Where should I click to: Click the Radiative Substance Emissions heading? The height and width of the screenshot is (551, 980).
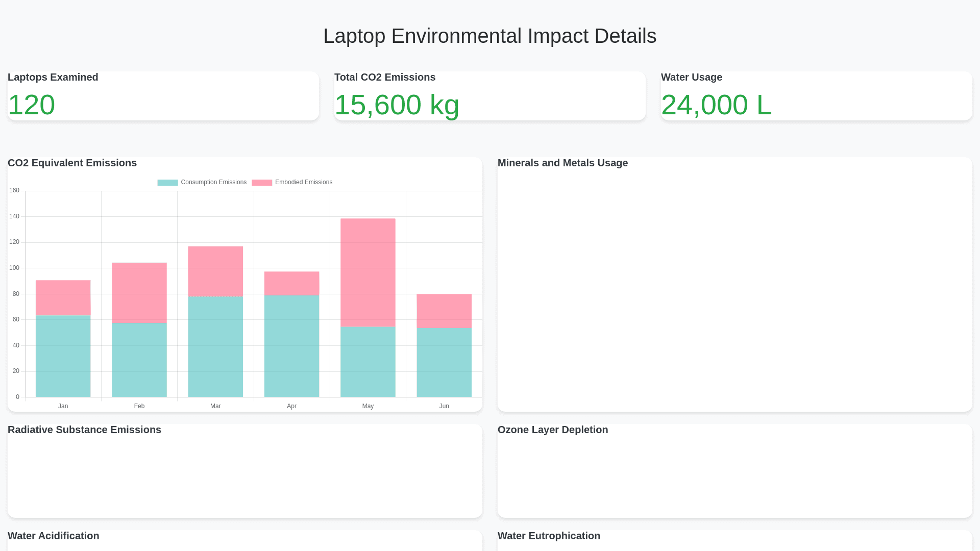coord(84,430)
